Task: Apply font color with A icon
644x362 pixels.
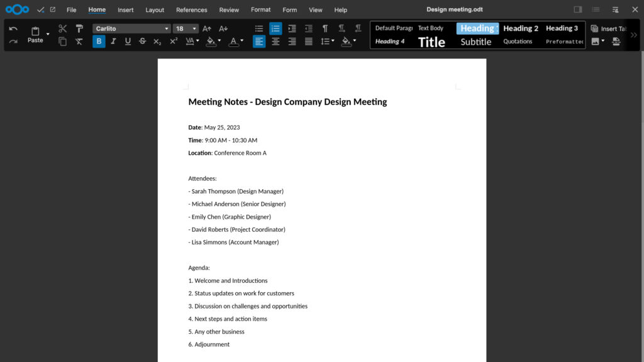Action: pyautogui.click(x=233, y=41)
